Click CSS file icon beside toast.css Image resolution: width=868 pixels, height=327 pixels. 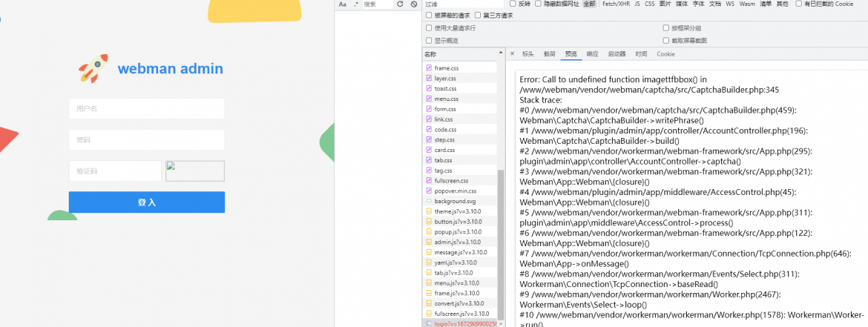pyautogui.click(x=429, y=88)
